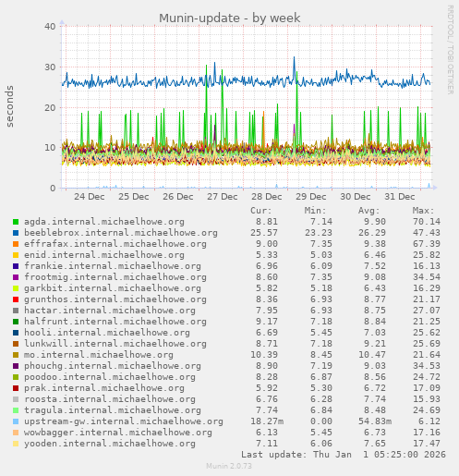Click the Min: column header

pyautogui.click(x=315, y=211)
